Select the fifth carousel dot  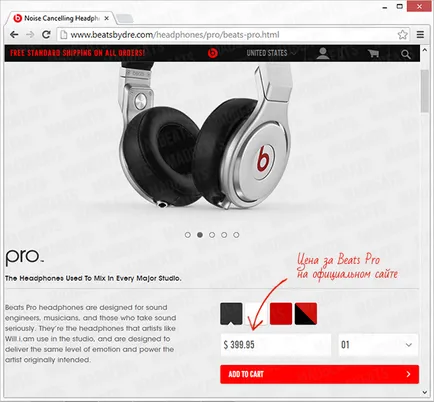tap(236, 235)
